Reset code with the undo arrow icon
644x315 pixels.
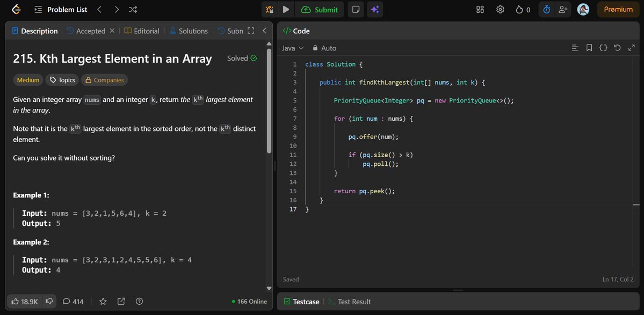pos(617,48)
